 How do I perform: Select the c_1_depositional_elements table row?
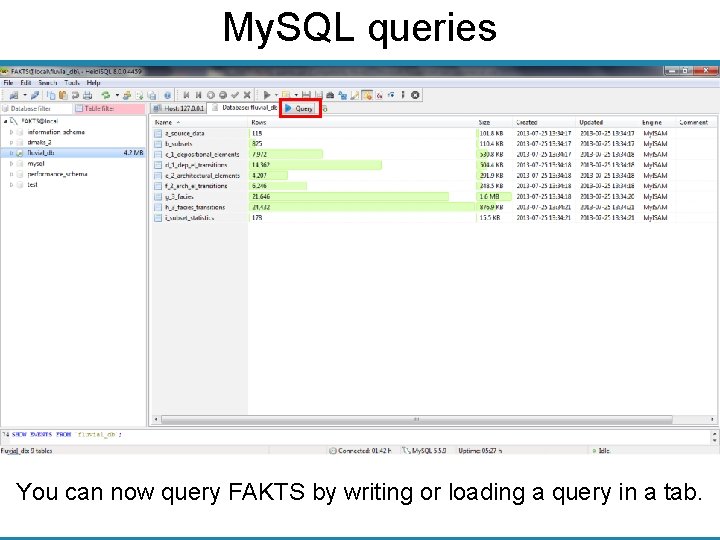[x=433, y=154]
